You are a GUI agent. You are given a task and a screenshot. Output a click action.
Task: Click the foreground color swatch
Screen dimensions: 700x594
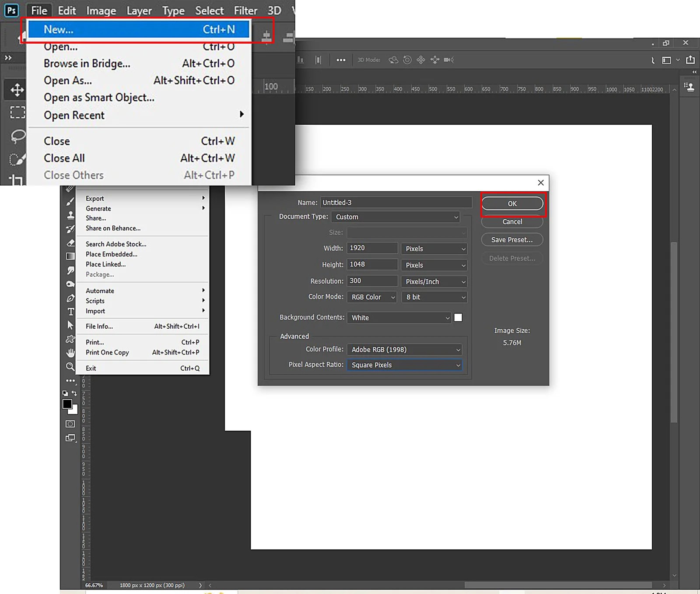tap(67, 404)
